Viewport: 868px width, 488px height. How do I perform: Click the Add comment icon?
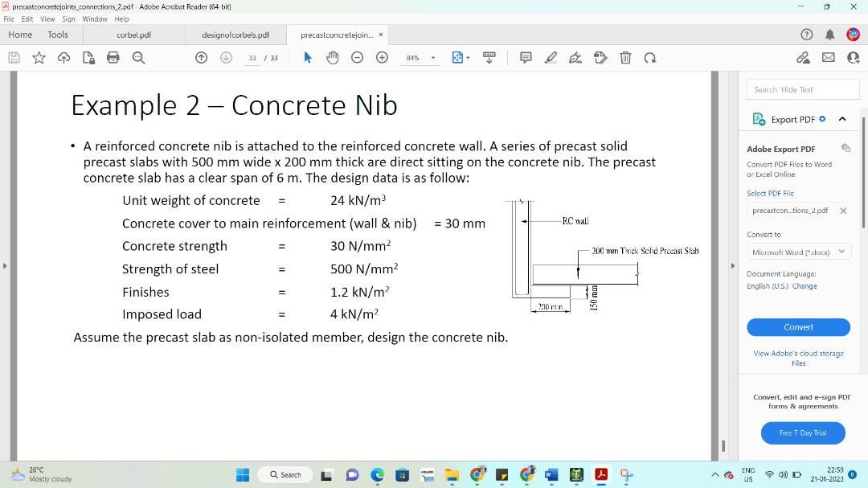[x=525, y=57]
